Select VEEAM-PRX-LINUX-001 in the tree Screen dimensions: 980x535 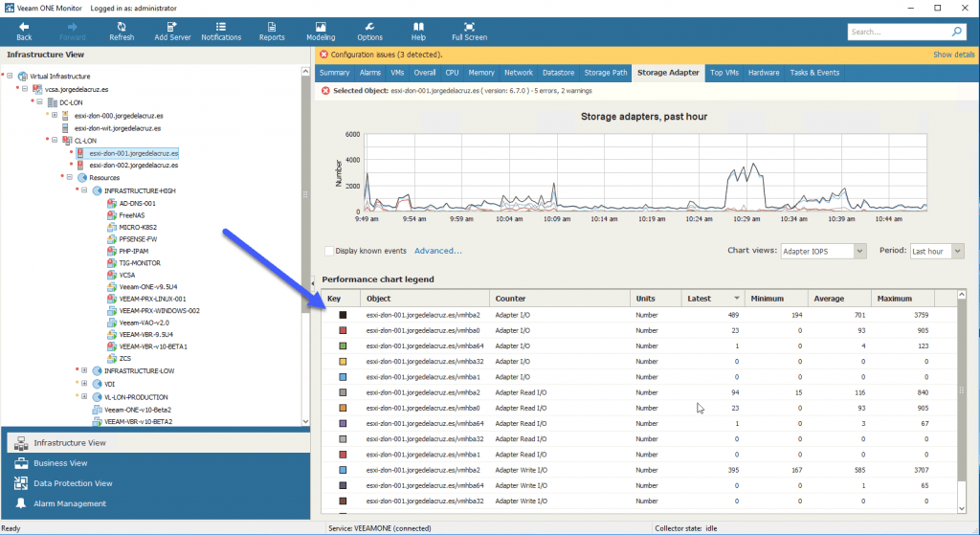click(x=152, y=299)
